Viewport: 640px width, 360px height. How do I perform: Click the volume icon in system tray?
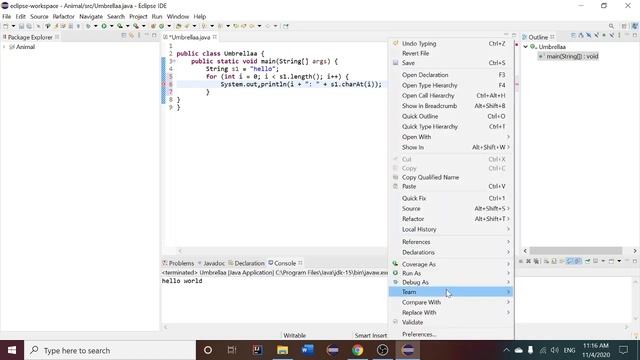click(x=554, y=350)
